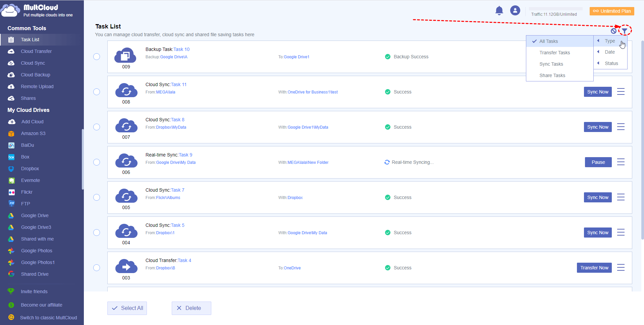Image resolution: width=644 pixels, height=325 pixels.
Task: Select the radio button for Task 4
Action: point(97,268)
